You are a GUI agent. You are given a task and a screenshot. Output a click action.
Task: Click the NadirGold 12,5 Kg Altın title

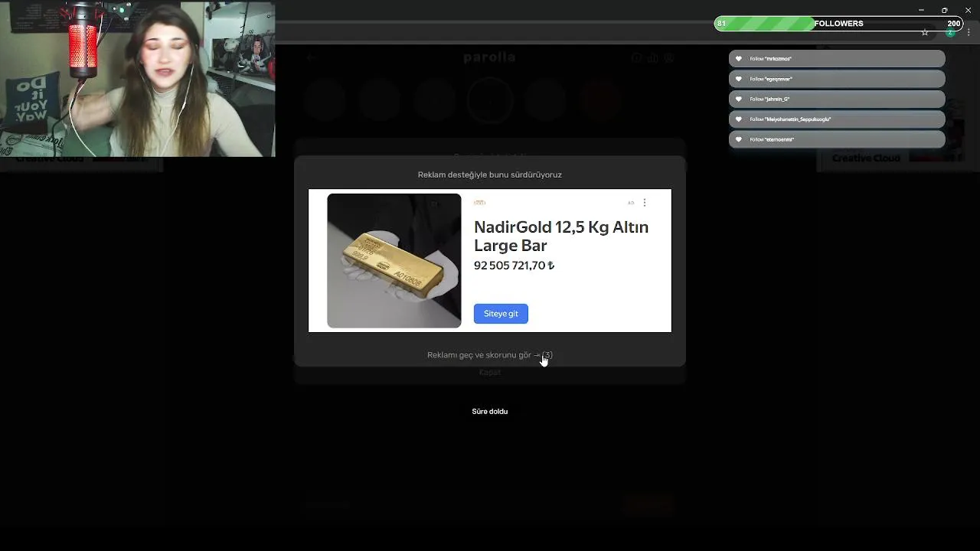point(561,236)
